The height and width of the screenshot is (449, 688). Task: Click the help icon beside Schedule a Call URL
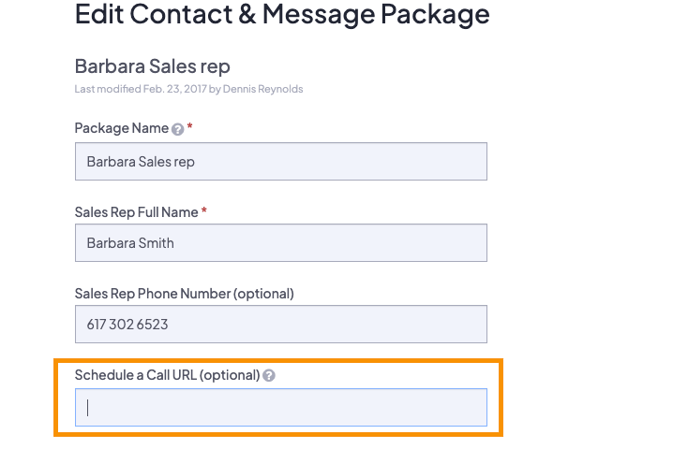click(x=269, y=376)
